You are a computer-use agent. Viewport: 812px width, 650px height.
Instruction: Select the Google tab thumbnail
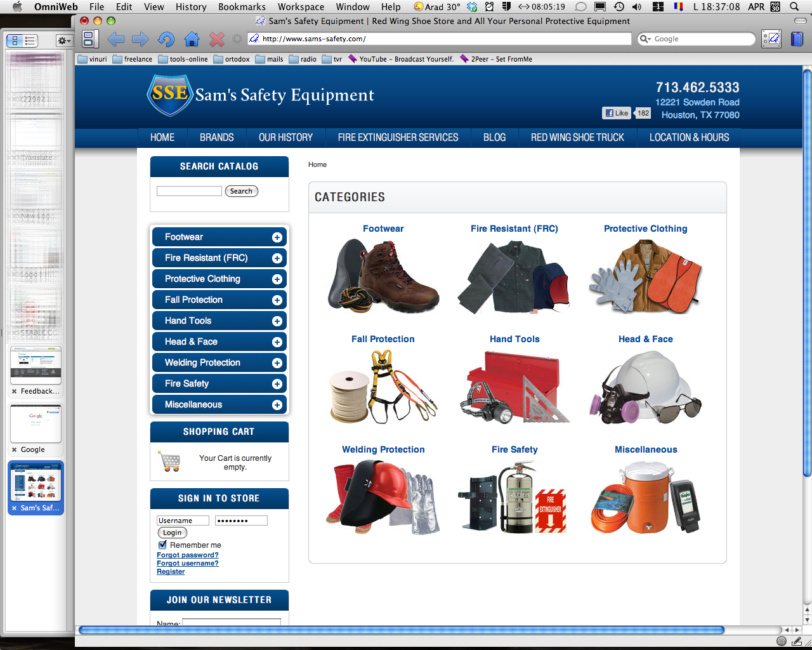pyautogui.click(x=36, y=423)
